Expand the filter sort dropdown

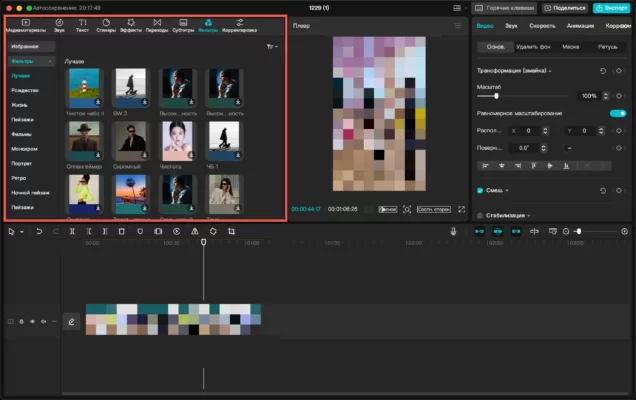[x=272, y=47]
